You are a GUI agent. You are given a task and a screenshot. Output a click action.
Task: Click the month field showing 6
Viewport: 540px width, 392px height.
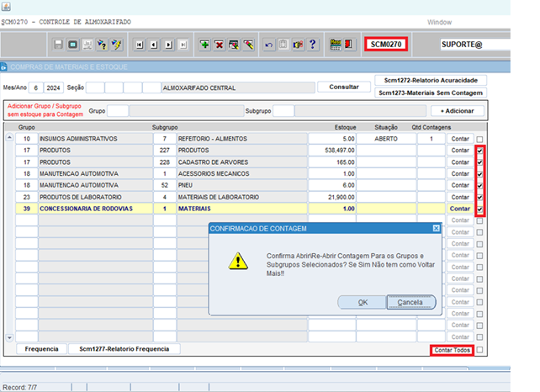click(36, 87)
